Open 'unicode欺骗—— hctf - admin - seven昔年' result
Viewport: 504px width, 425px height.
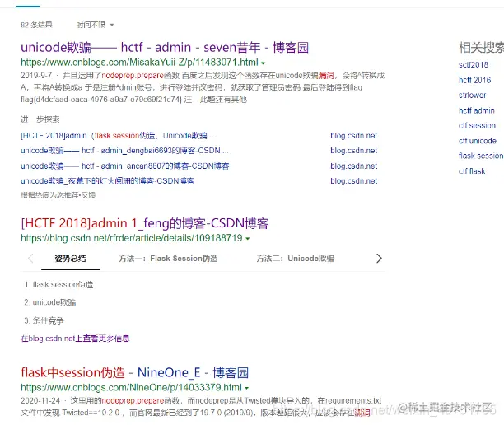165,48
